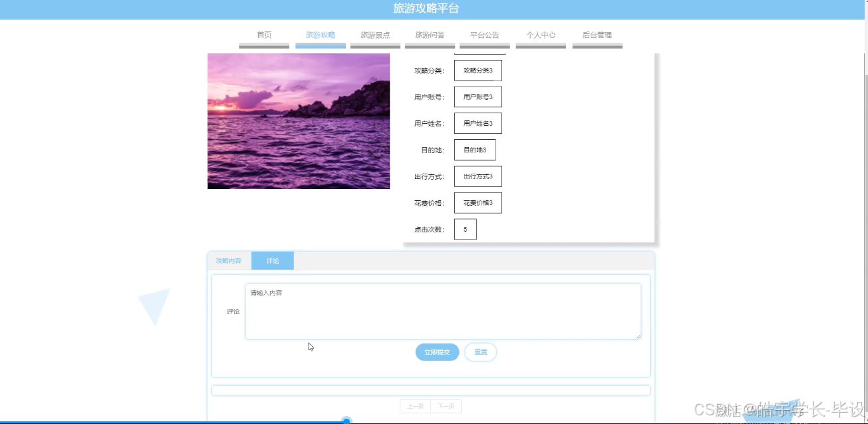
Task: Click the 目的地3 value box
Action: click(x=475, y=150)
